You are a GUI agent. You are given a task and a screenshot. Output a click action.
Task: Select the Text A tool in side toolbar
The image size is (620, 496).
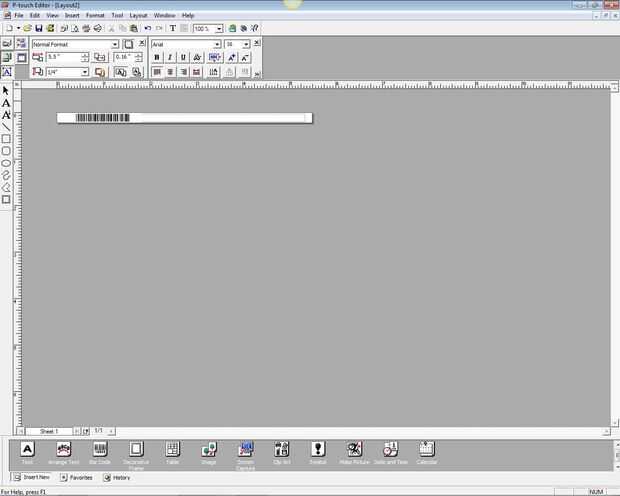(6, 103)
